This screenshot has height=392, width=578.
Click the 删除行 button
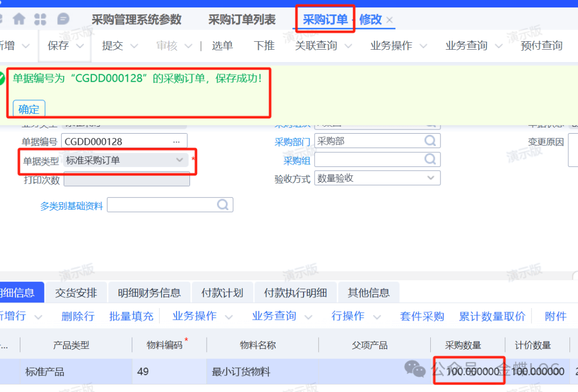(x=78, y=316)
